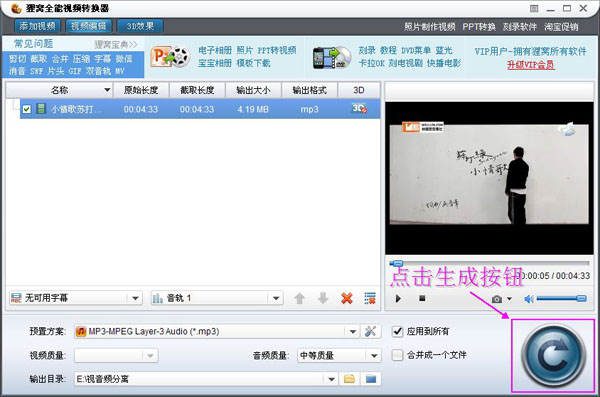Open PPT转换 menu item

point(479,27)
